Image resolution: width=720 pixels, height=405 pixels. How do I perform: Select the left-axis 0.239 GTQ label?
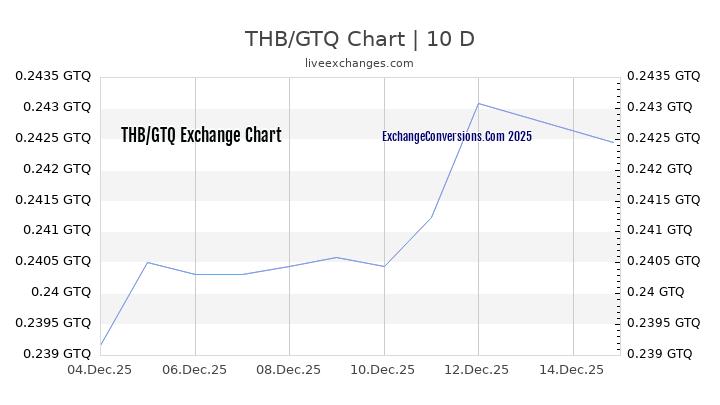tap(56, 354)
